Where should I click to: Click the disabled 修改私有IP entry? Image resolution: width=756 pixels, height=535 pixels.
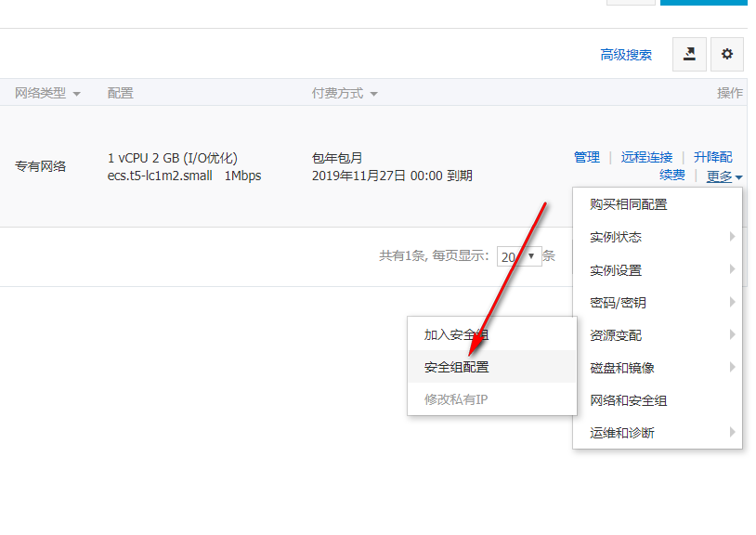492,399
